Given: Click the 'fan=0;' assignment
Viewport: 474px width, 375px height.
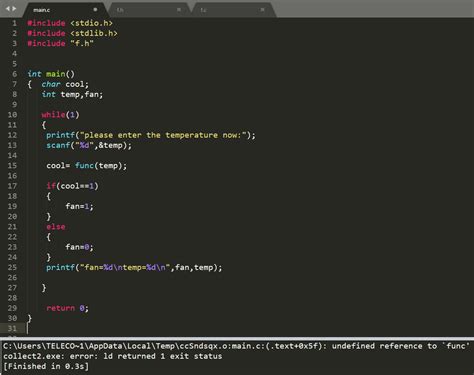Looking at the screenshot, I should coord(79,247).
